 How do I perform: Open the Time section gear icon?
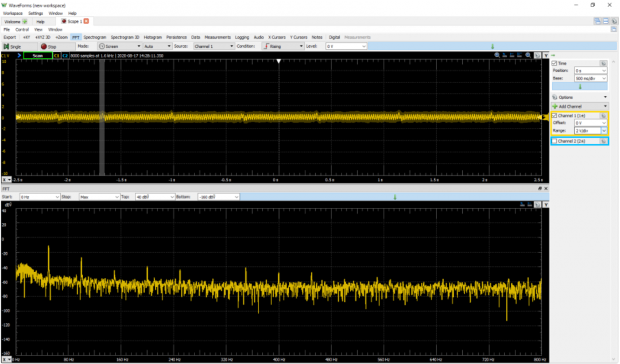tap(603, 63)
